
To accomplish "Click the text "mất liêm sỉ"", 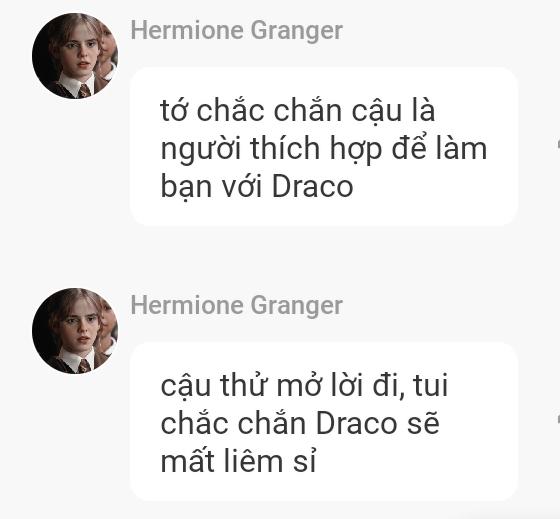I will click(x=239, y=461).
